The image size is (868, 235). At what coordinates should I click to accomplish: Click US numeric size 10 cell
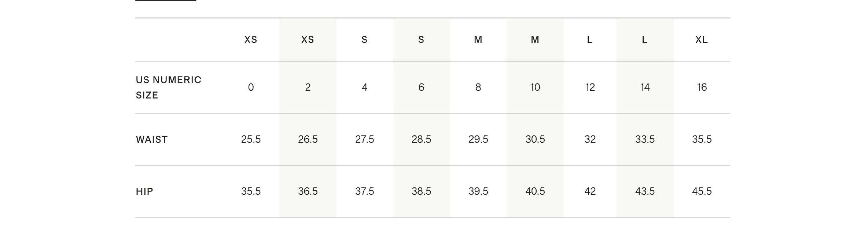[535, 87]
